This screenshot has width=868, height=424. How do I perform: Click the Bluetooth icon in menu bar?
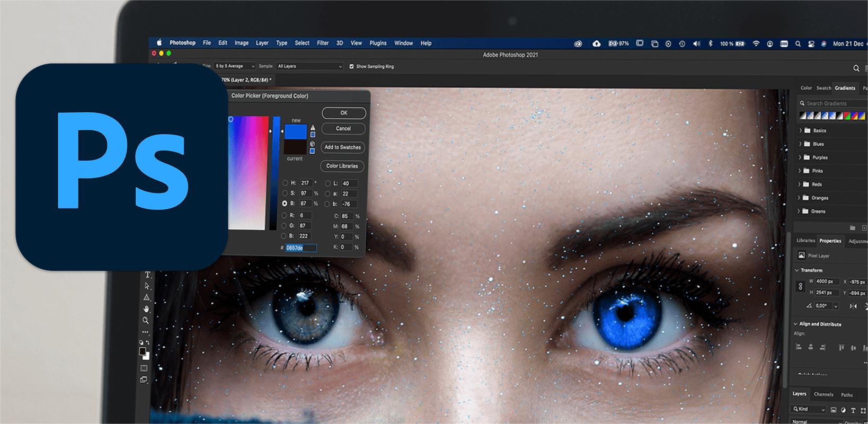711,43
